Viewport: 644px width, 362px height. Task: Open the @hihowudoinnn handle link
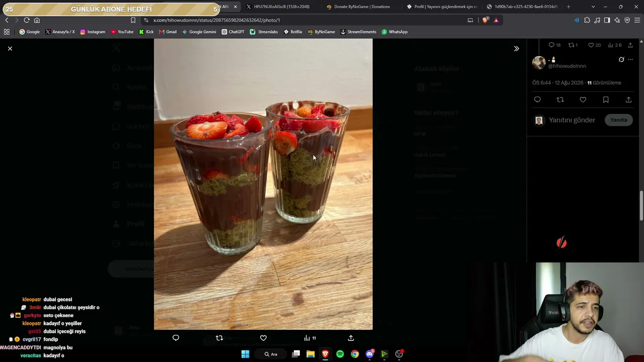[567, 66]
